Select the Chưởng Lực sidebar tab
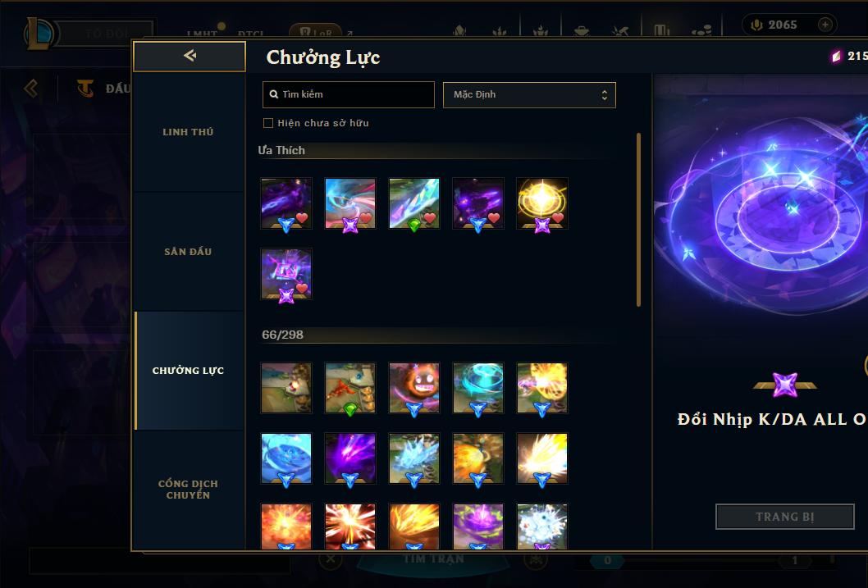 tap(188, 371)
